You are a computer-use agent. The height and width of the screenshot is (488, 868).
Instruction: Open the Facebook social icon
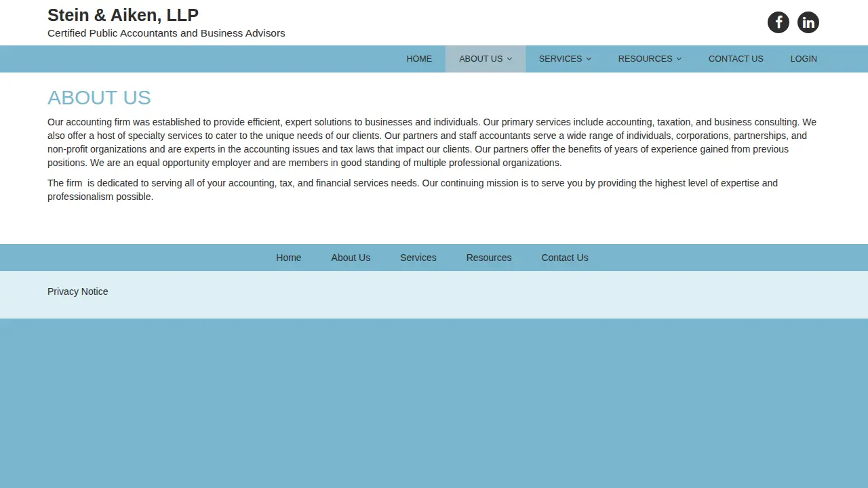pos(778,22)
